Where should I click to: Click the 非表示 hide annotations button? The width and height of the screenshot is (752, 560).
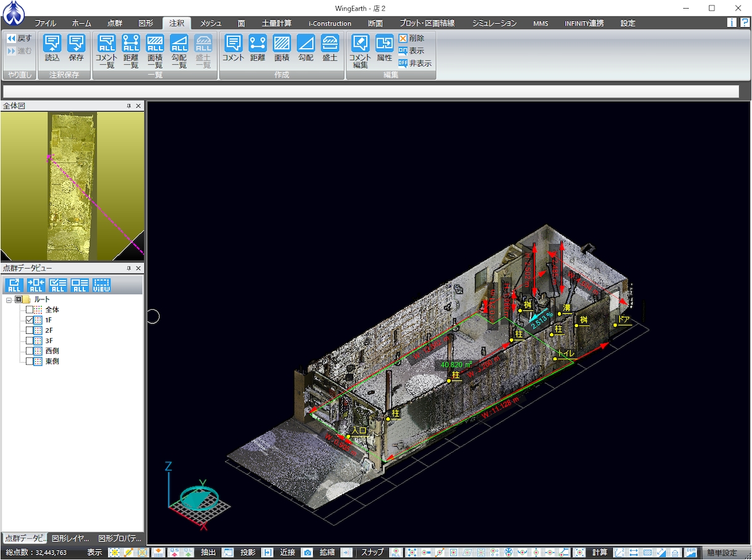[415, 63]
